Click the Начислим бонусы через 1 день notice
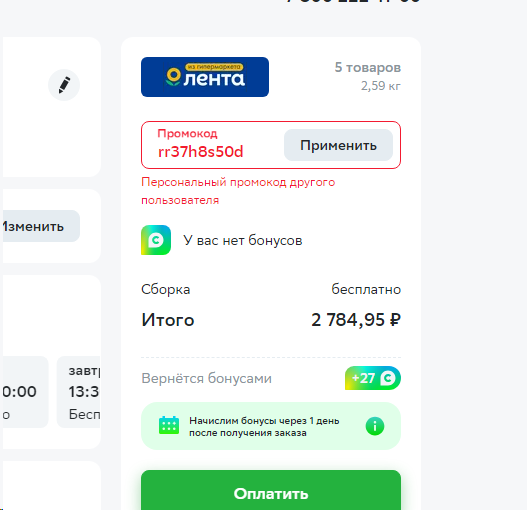Viewport: 527px width, 510px height. coord(264,426)
